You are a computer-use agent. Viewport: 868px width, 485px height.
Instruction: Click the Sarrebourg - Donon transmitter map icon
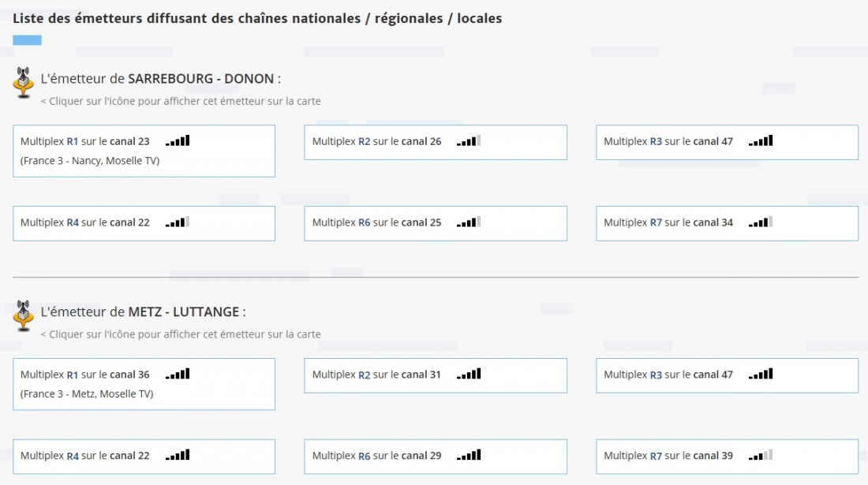point(23,82)
